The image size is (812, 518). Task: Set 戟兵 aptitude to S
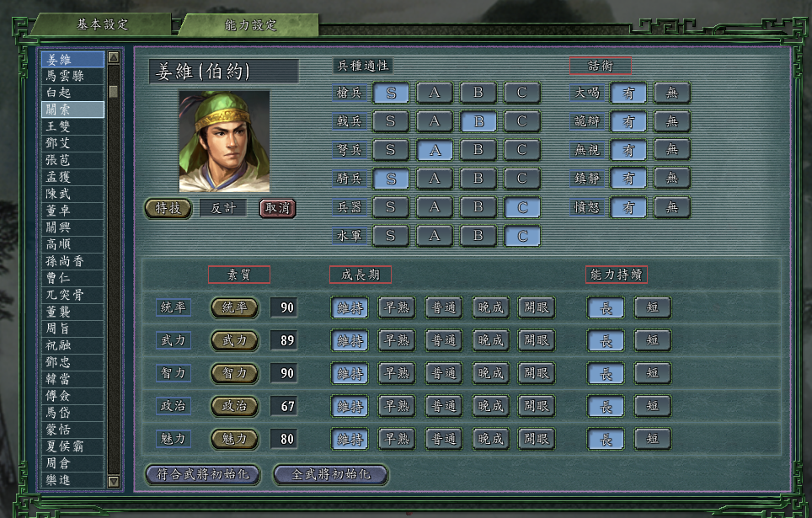pos(391,121)
